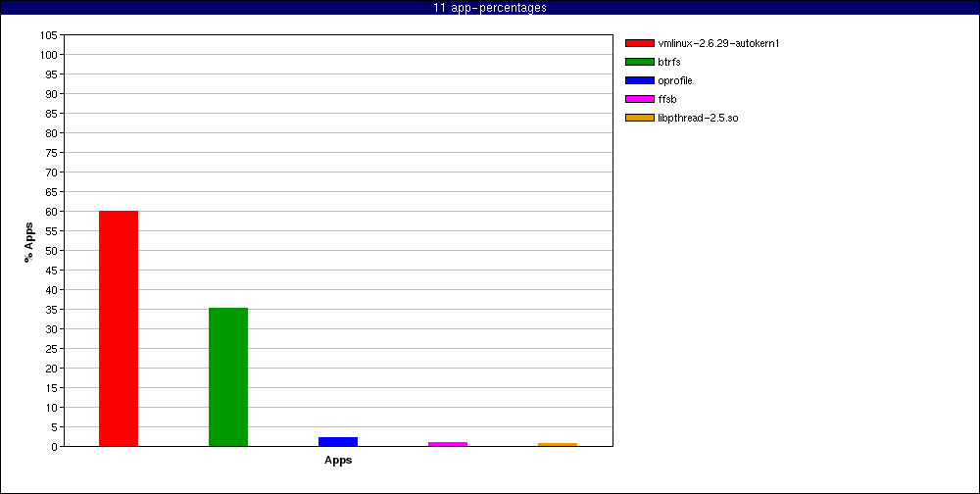Image resolution: width=980 pixels, height=494 pixels.
Task: Click the libpthread-2.5.so legend text
Action: [698, 118]
